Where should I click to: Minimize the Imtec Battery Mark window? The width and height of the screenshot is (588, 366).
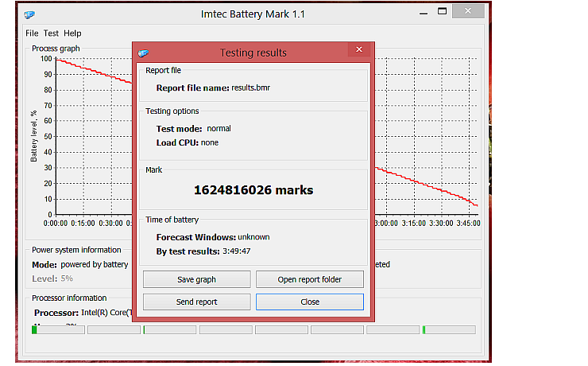click(x=424, y=12)
